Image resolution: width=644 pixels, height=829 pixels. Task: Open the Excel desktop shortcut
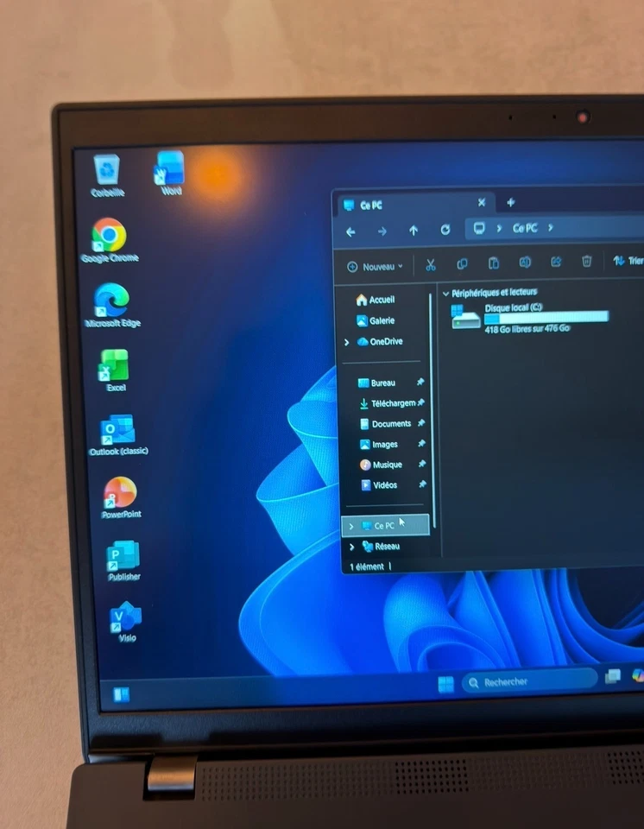pos(115,370)
